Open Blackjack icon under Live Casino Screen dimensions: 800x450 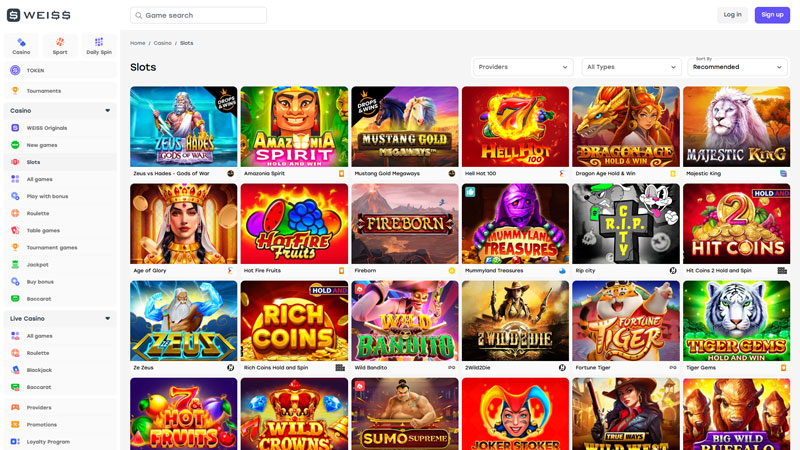15,369
